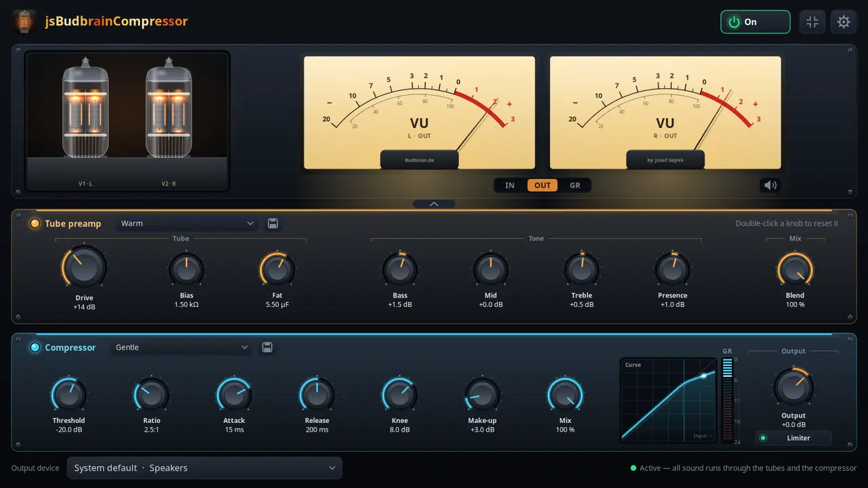Click the Knee knob
This screenshot has width=868, height=488.
[399, 395]
